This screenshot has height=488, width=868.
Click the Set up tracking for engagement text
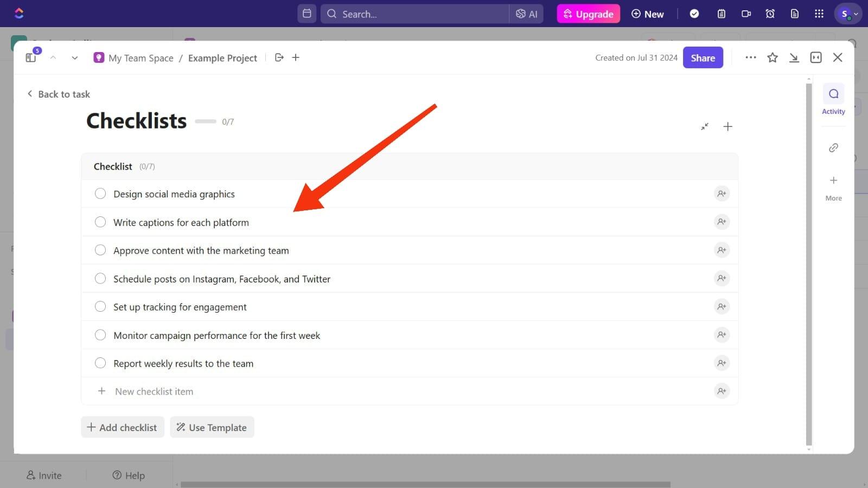click(x=180, y=307)
